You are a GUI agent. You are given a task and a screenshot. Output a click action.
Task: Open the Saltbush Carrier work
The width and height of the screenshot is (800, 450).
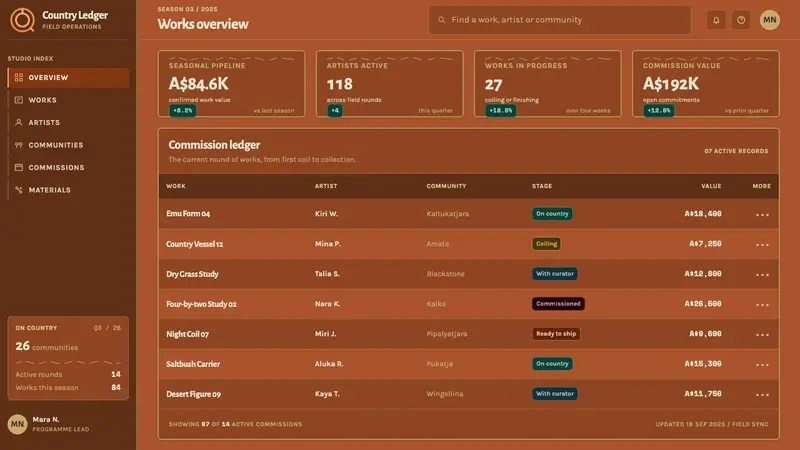coord(193,364)
